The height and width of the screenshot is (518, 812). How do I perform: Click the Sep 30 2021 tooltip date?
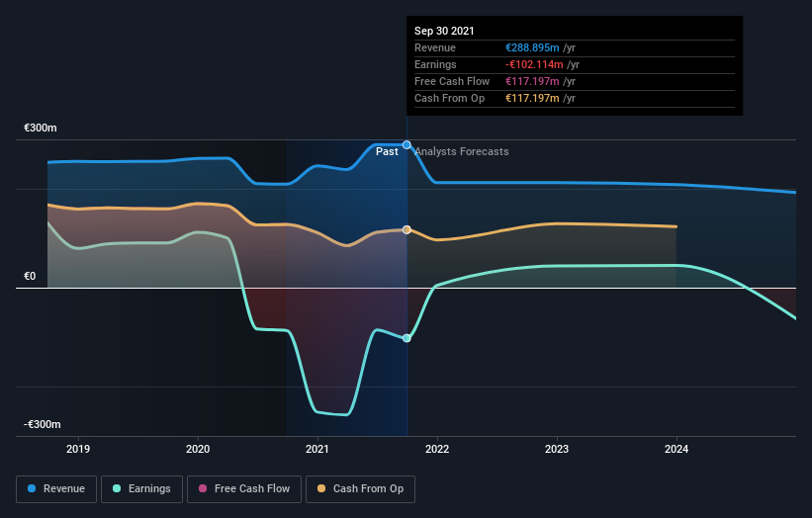444,31
